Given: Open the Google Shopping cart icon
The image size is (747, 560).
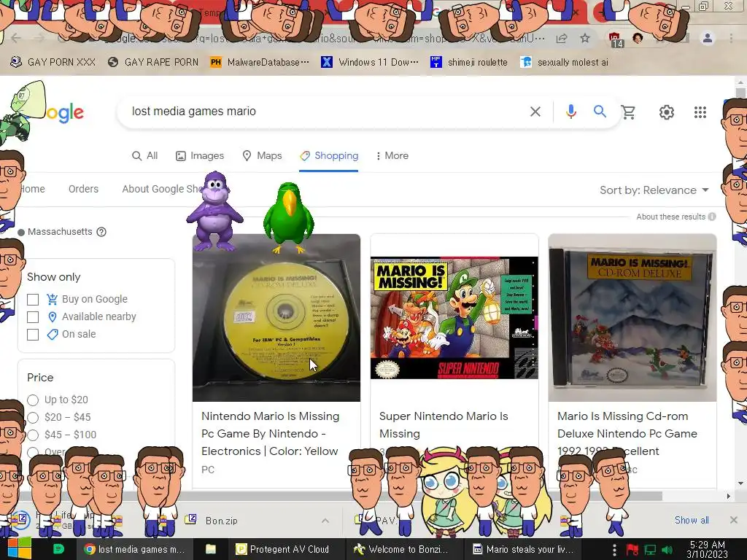Looking at the screenshot, I should pyautogui.click(x=628, y=112).
